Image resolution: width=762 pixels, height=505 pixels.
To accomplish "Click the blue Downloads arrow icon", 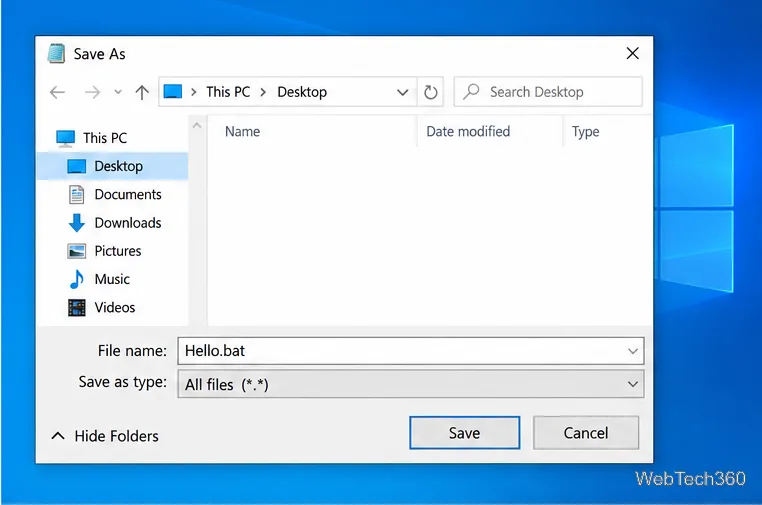I will 76,223.
